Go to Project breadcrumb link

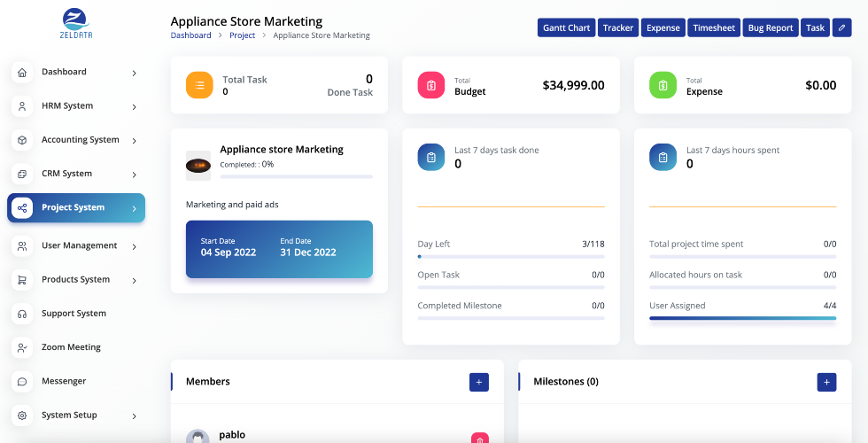(243, 35)
